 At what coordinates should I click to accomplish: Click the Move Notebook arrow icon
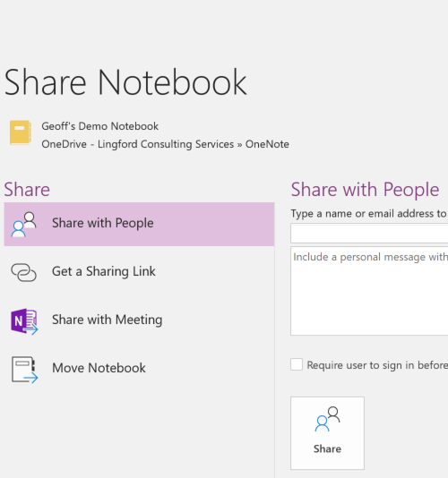click(x=25, y=370)
